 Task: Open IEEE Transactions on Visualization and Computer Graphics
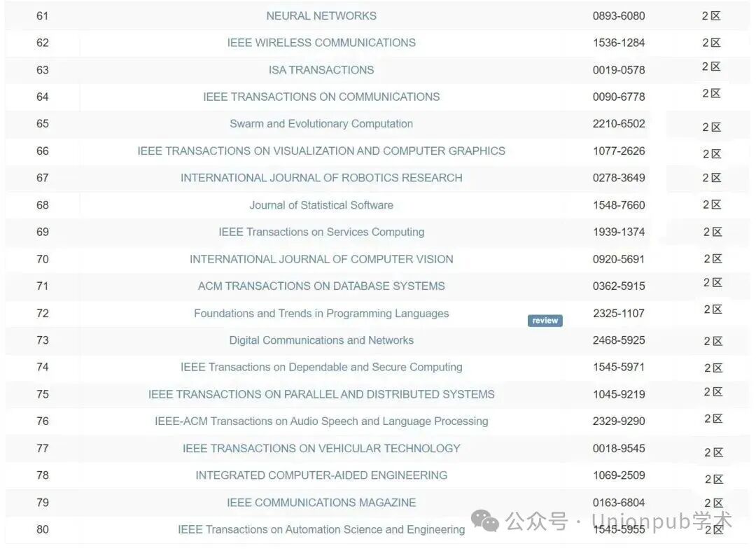[x=321, y=151]
